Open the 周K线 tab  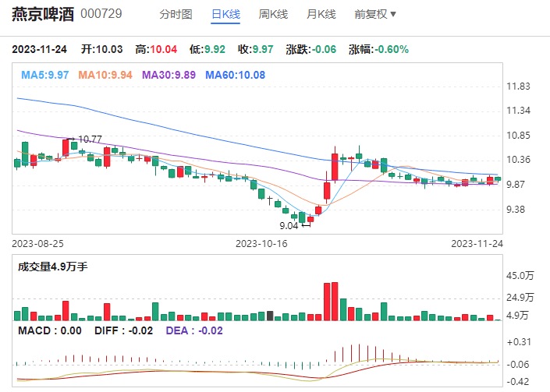coord(273,14)
